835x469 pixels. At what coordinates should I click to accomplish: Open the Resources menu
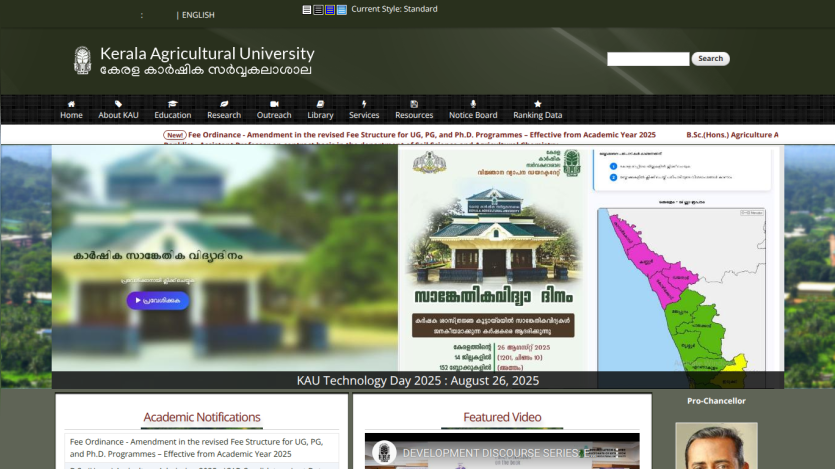(414, 115)
